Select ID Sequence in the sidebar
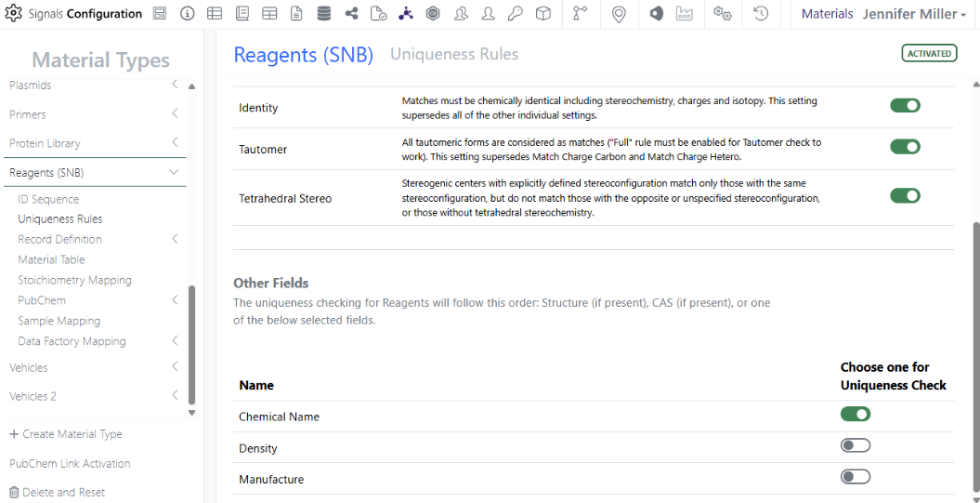The height and width of the screenshot is (503, 980). pos(48,199)
